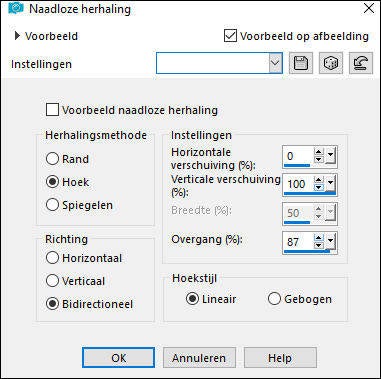Click the OK button

[118, 358]
